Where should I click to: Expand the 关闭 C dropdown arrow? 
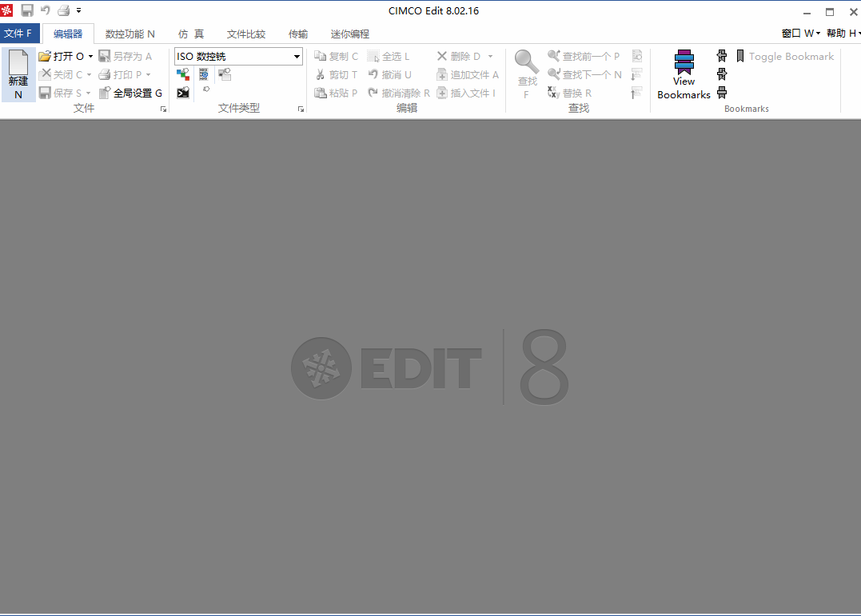(x=89, y=74)
